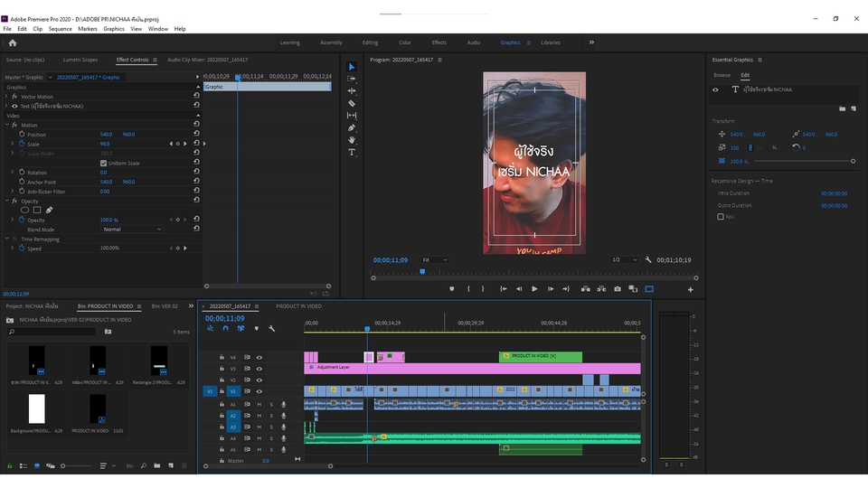Open timeline display settings wrench
The image size is (868, 488).
tap(272, 329)
